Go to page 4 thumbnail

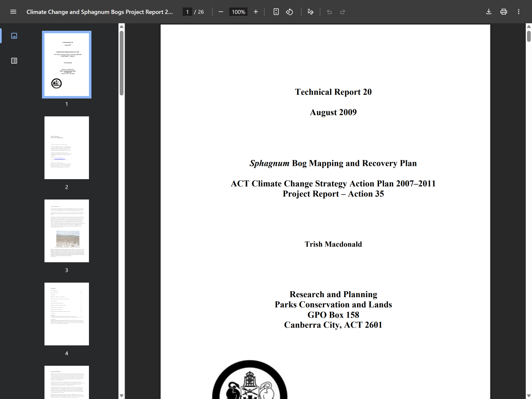click(66, 314)
